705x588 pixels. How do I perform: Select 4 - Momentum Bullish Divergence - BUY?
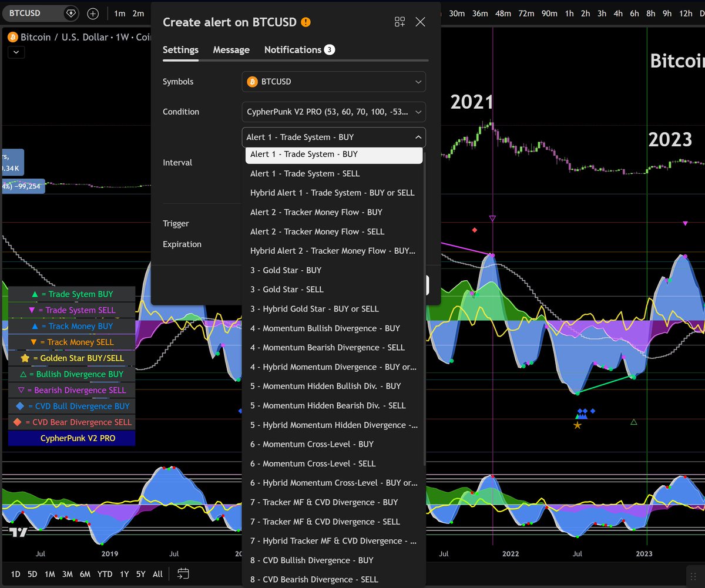[x=334, y=328]
